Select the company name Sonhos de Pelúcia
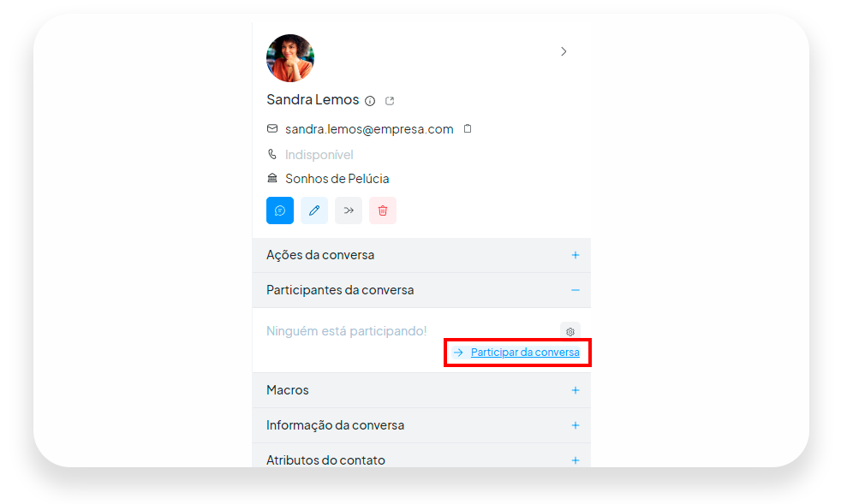Image resolution: width=847 pixels, height=504 pixels. 337,179
